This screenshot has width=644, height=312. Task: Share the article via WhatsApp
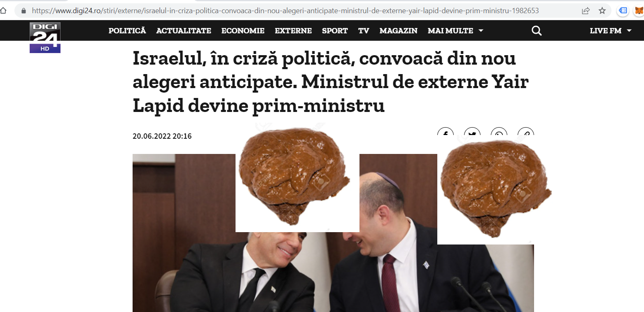point(499,132)
